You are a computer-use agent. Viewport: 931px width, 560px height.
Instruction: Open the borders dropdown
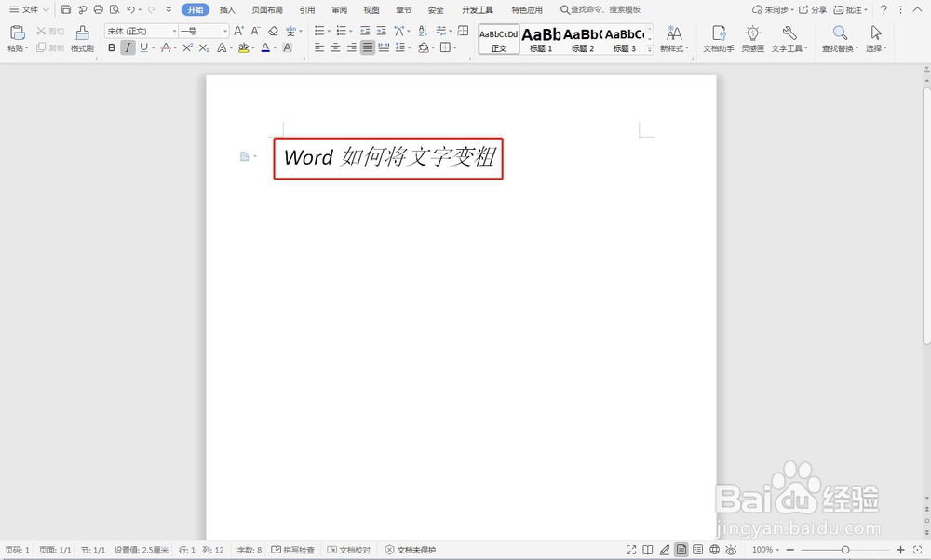pyautogui.click(x=455, y=47)
